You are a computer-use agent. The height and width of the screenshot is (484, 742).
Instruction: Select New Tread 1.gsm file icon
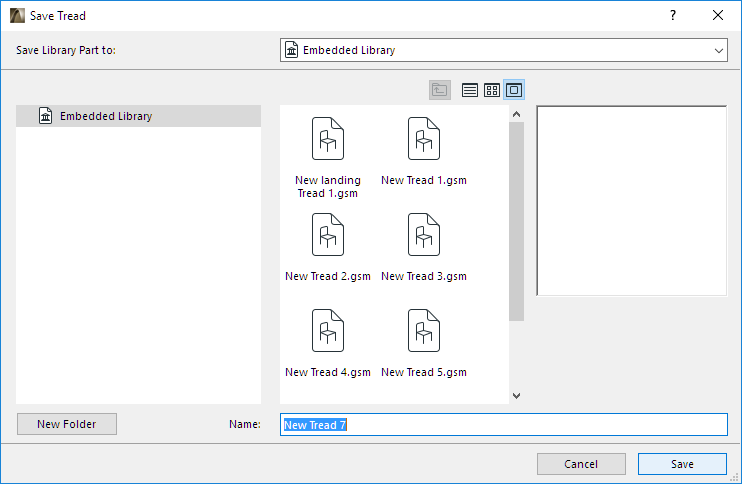point(424,139)
